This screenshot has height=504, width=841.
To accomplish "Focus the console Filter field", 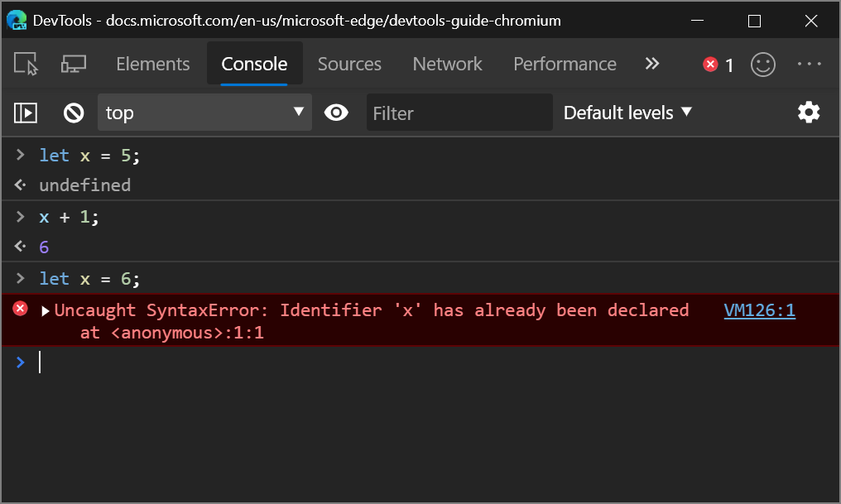I will 459,113.
